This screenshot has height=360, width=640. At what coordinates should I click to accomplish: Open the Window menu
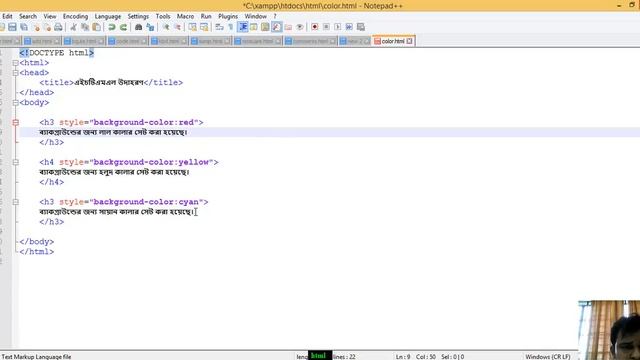pos(256,16)
